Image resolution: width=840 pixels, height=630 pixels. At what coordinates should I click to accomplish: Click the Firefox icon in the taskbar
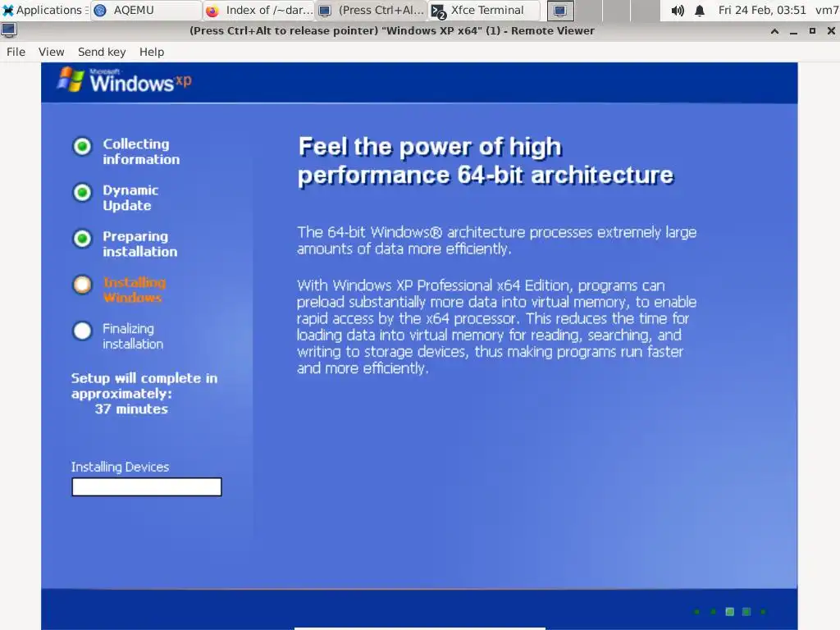coord(212,10)
